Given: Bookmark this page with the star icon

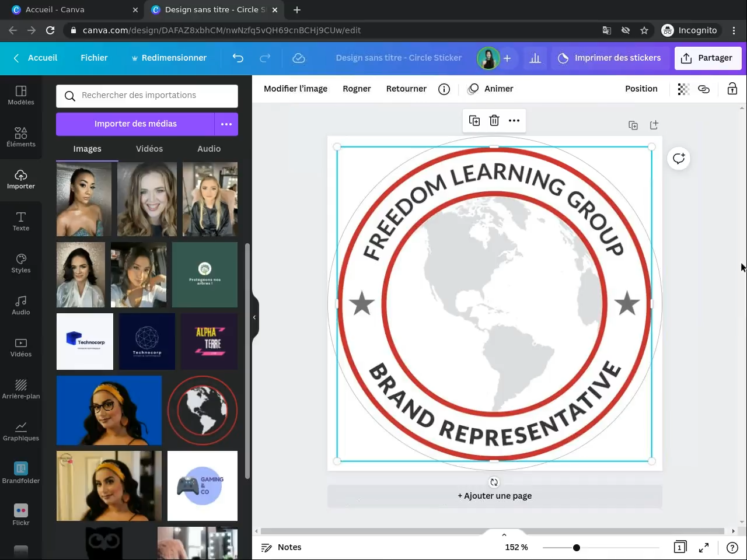Looking at the screenshot, I should point(644,30).
